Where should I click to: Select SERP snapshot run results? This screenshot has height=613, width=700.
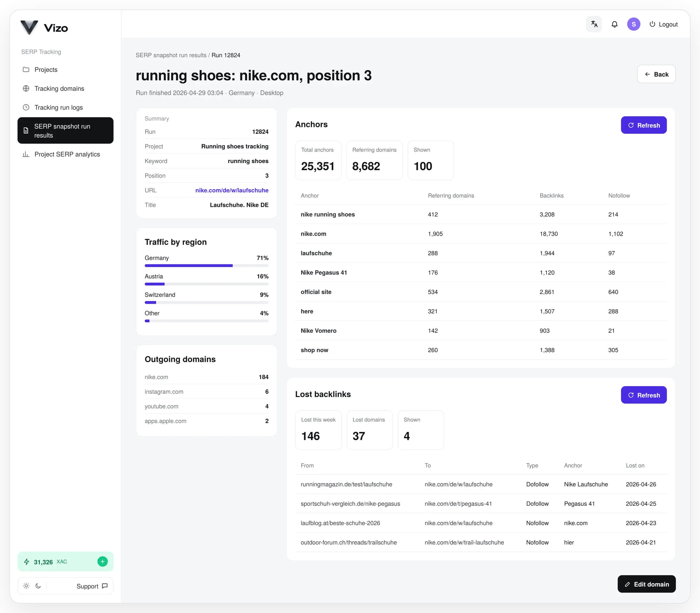[65, 131]
